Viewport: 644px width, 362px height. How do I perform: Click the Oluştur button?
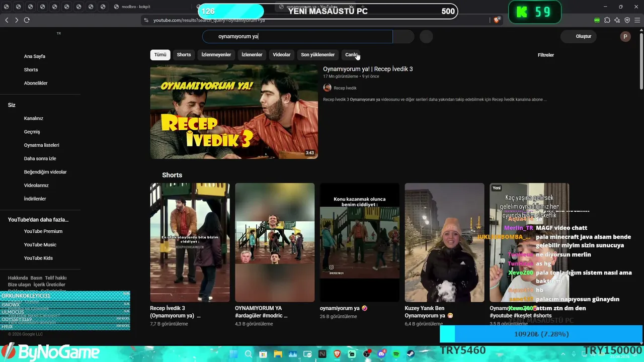pos(580,36)
